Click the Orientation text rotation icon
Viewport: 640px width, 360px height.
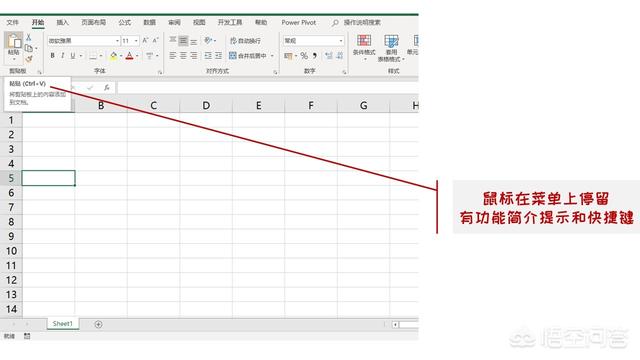click(x=208, y=40)
